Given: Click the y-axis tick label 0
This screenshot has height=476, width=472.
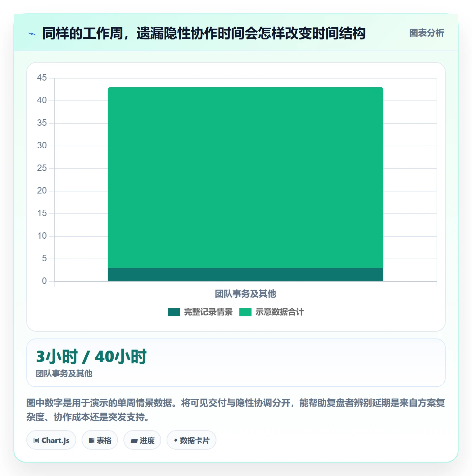Looking at the screenshot, I should [45, 281].
